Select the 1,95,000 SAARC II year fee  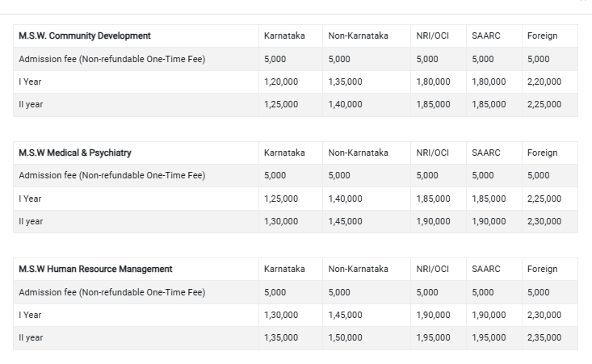click(x=489, y=337)
